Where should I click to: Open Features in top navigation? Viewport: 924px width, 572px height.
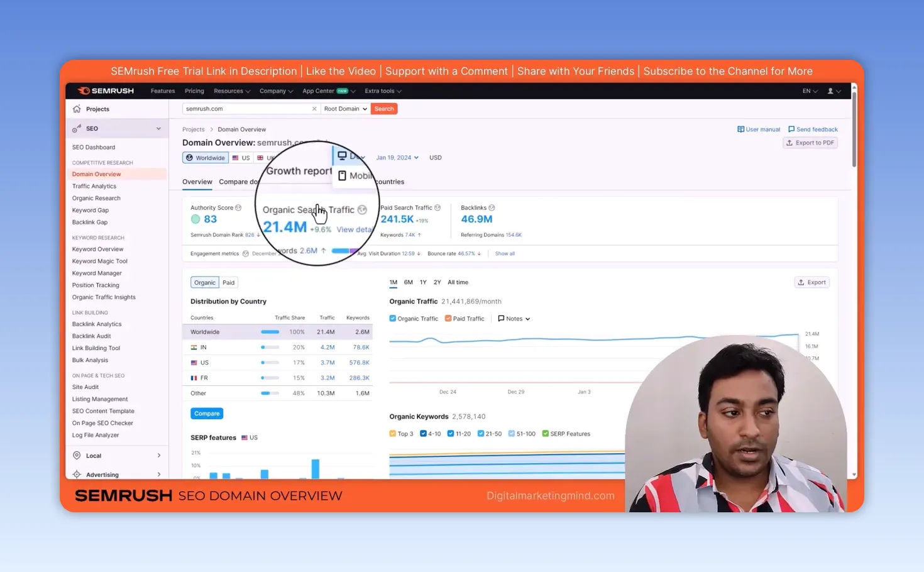point(163,91)
